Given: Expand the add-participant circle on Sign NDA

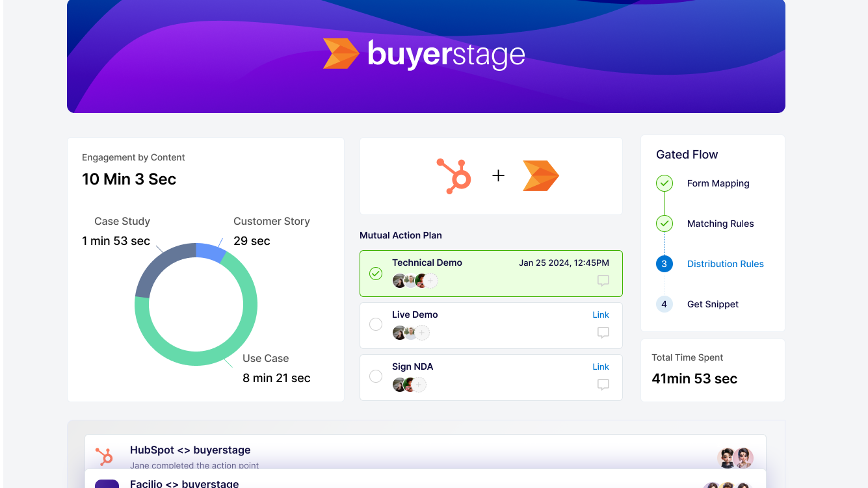Looking at the screenshot, I should [x=419, y=384].
